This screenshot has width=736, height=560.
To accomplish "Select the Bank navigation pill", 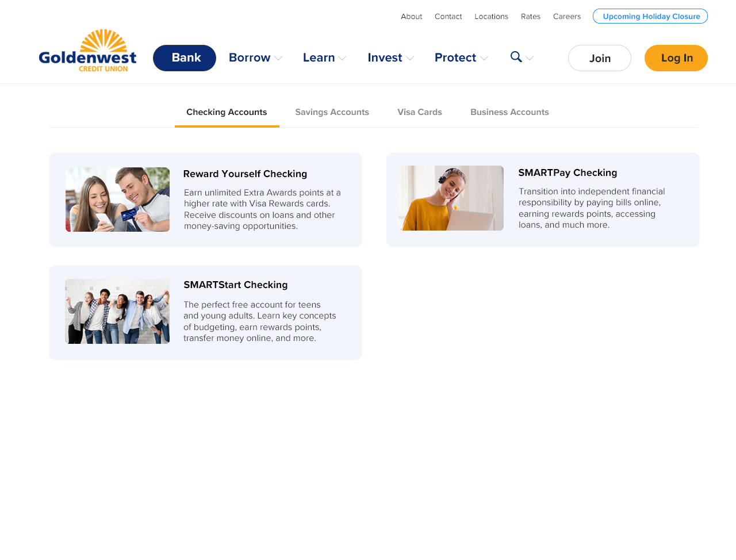I will pyautogui.click(x=185, y=58).
